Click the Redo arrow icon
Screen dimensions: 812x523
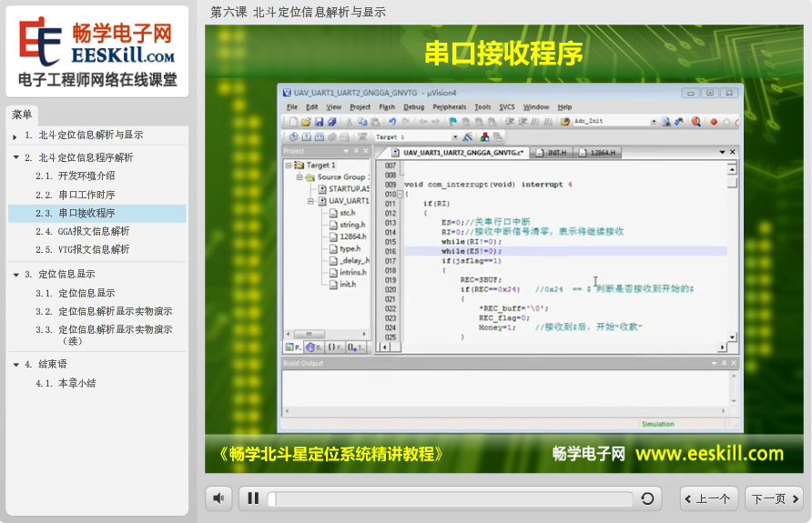[406, 122]
